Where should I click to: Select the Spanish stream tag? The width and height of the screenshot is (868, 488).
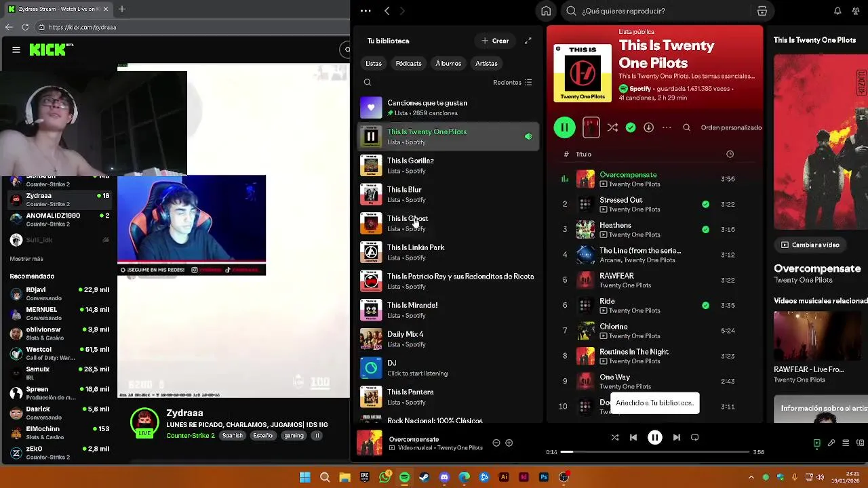232,436
